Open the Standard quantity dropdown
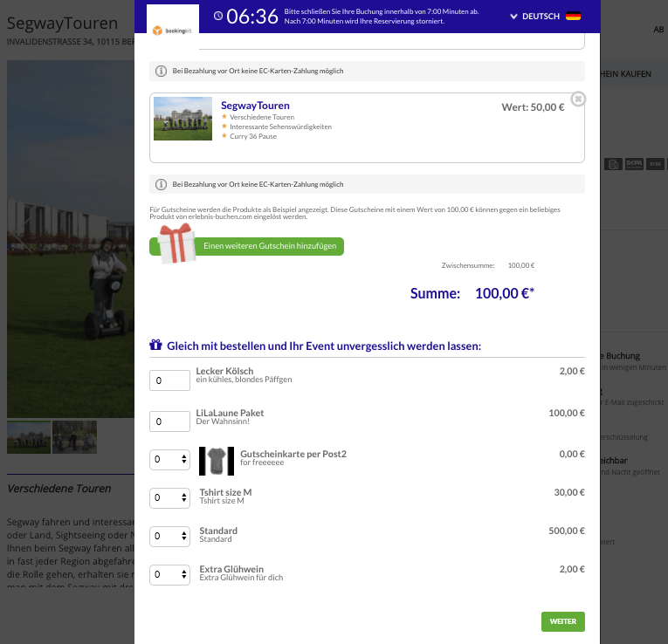 coord(169,537)
